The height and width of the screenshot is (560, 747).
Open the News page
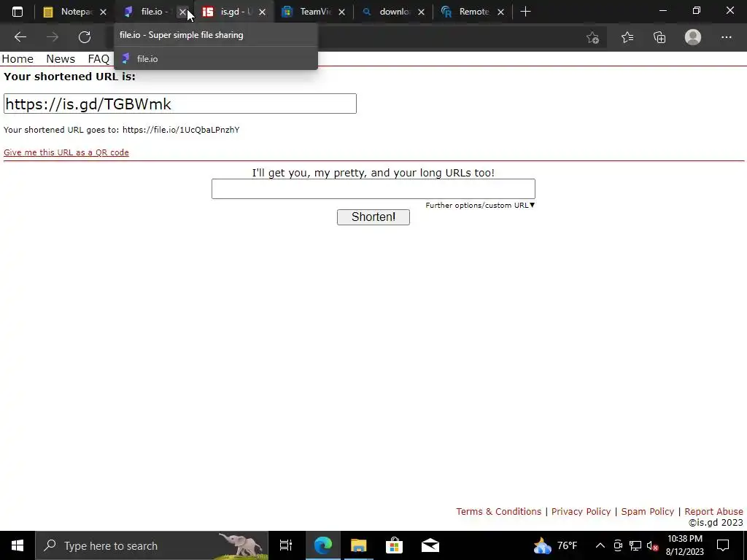pos(61,59)
